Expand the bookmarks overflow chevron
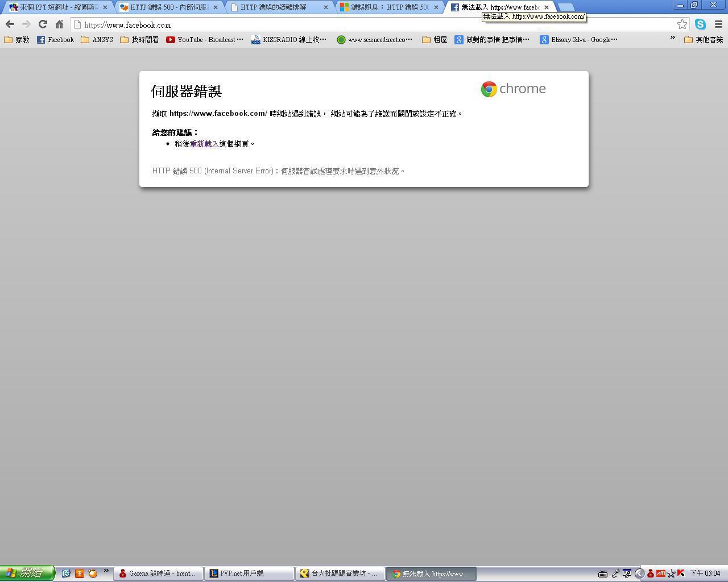This screenshot has width=728, height=582. (x=672, y=39)
